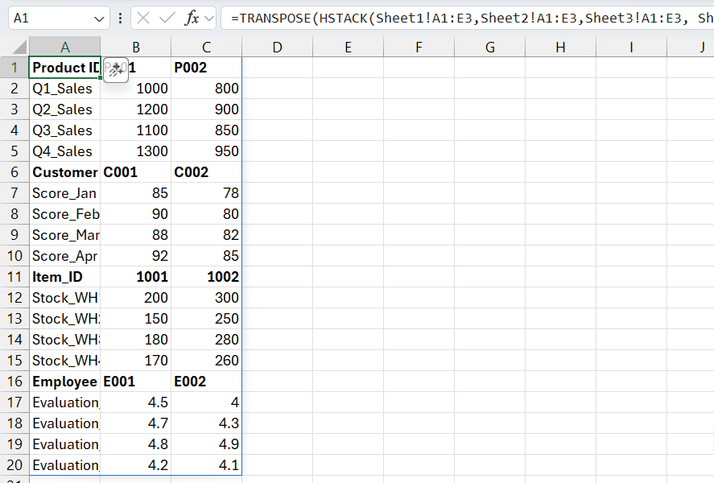The width and height of the screenshot is (714, 483).
Task: Click the value 180
Action: [x=136, y=340]
